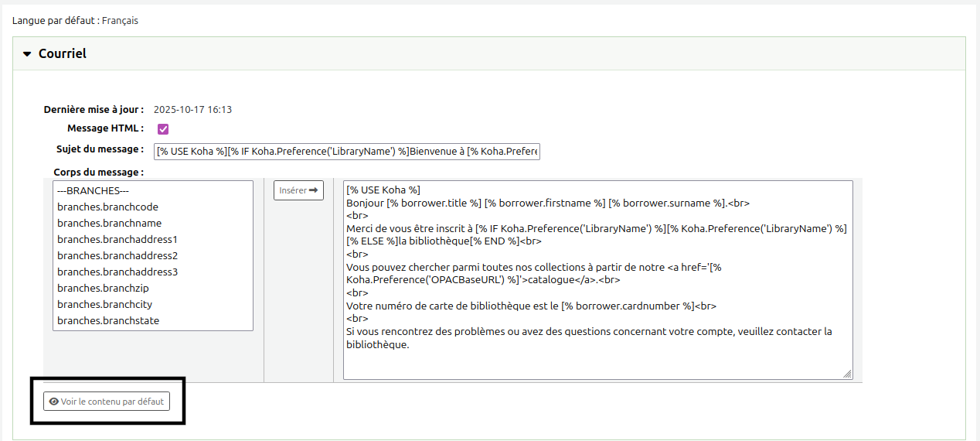Click into the Sujet du message field
980x441 pixels.
(x=347, y=152)
